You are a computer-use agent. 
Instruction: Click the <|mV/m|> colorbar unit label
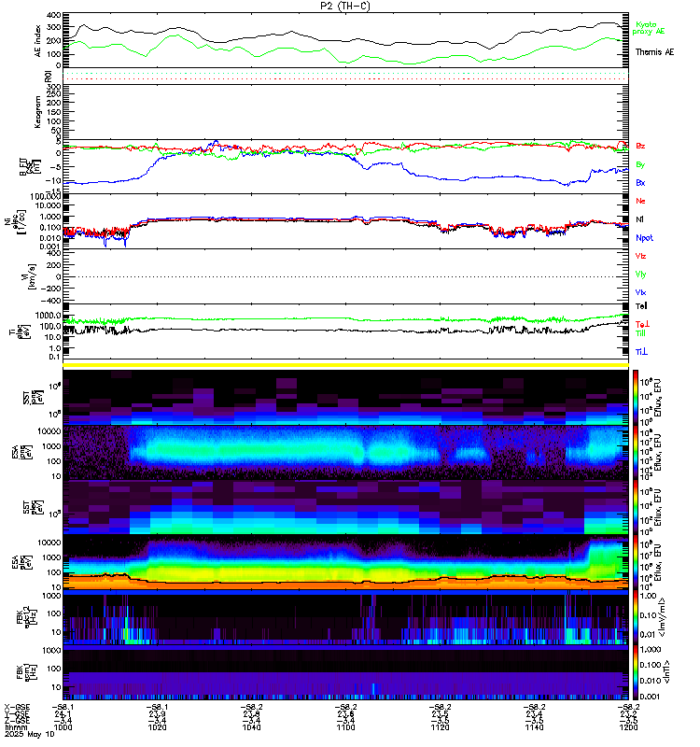point(663,618)
